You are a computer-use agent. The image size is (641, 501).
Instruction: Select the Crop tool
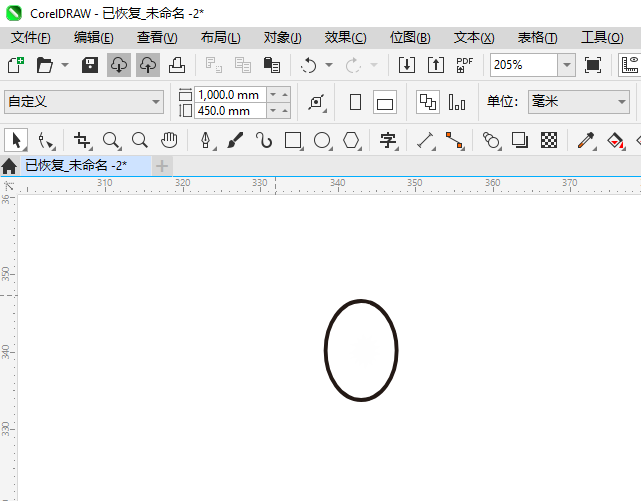click(x=82, y=140)
